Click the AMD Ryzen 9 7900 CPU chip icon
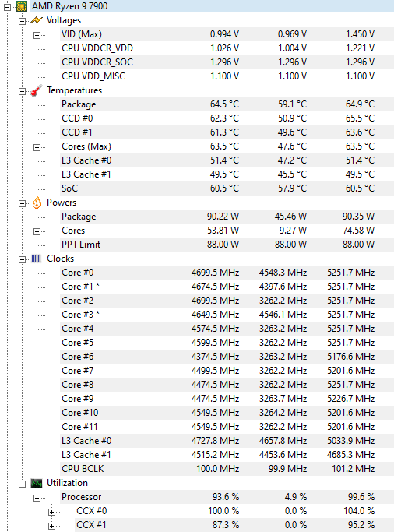 click(x=22, y=6)
